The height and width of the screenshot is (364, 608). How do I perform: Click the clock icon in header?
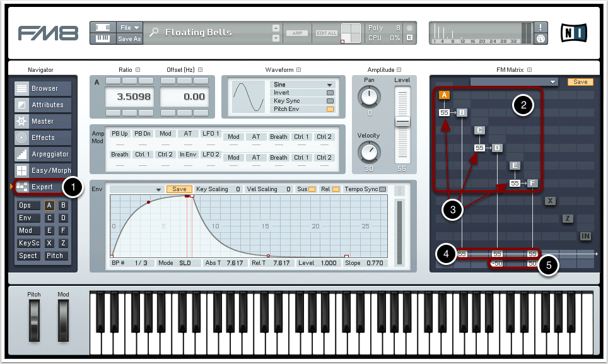[541, 38]
